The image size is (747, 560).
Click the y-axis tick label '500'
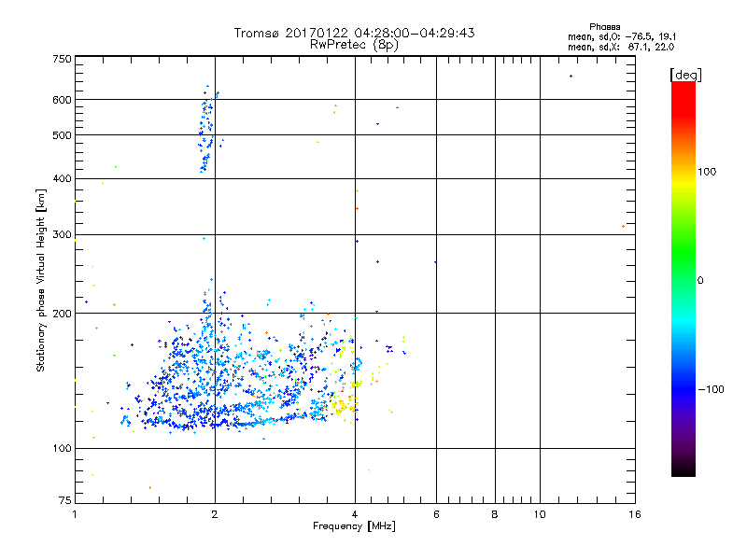coord(62,135)
